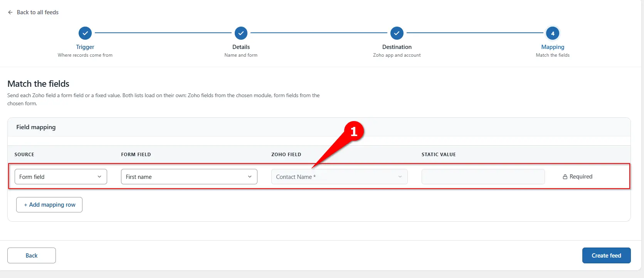Click 'Where records come from' subtitle
644x278 pixels.
click(x=85, y=55)
